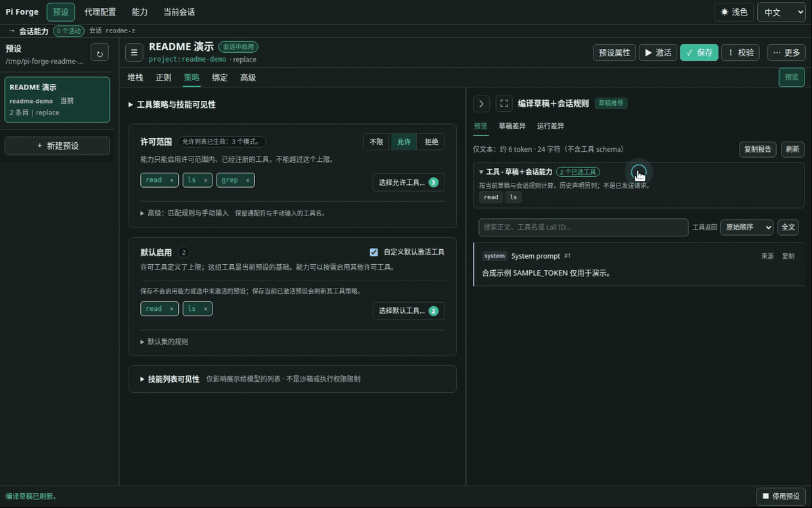Click the system tag on the prompt
This screenshot has width=812, height=508.
pos(495,256)
